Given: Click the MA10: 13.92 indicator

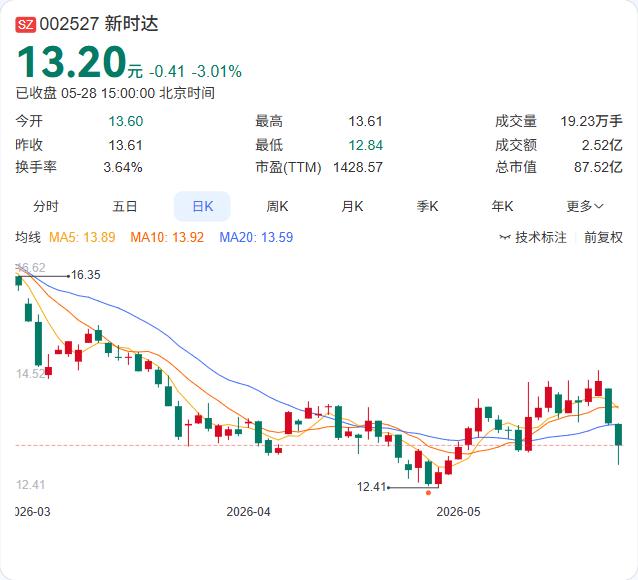Looking at the screenshot, I should coord(167,237).
